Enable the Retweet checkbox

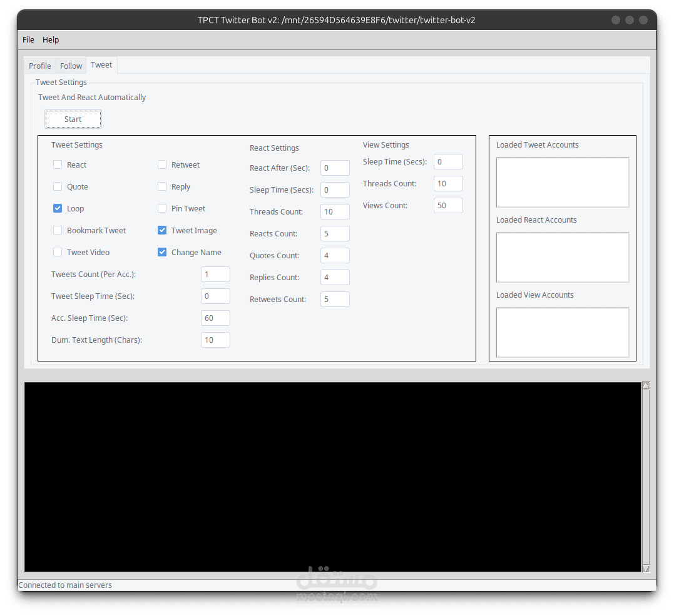162,164
